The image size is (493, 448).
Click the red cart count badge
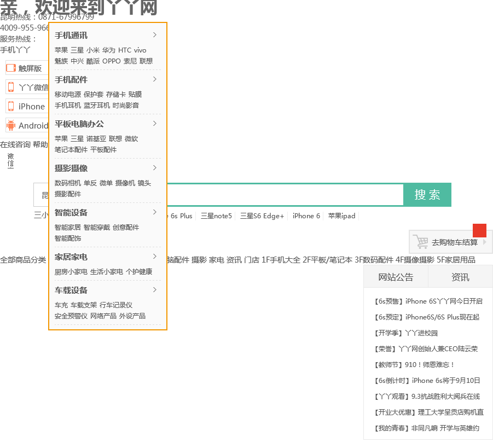click(x=479, y=230)
